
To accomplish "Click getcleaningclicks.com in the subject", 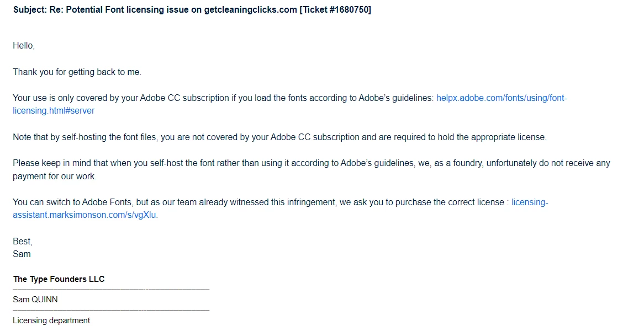I will pyautogui.click(x=251, y=10).
